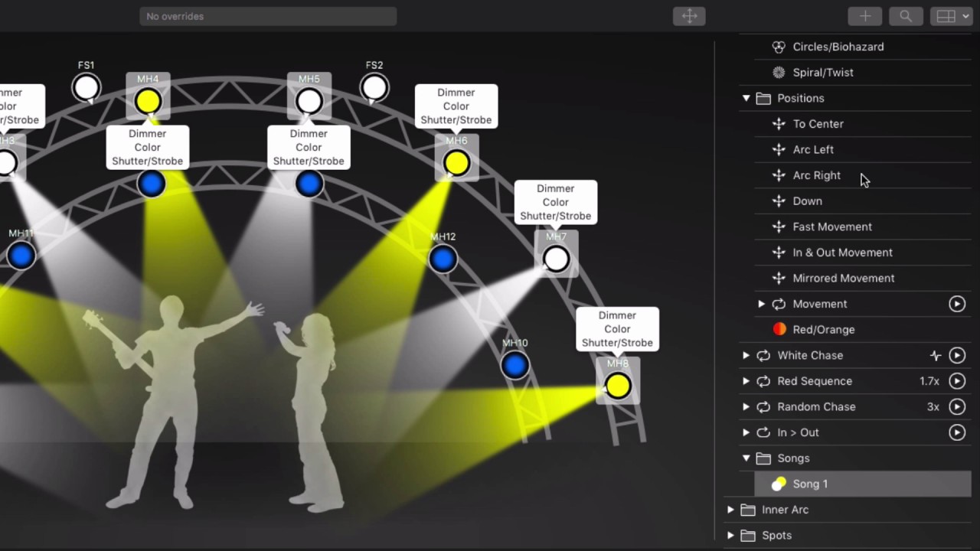This screenshot has height=551, width=980.
Task: Click the Red Sequence loop icon
Action: click(763, 381)
